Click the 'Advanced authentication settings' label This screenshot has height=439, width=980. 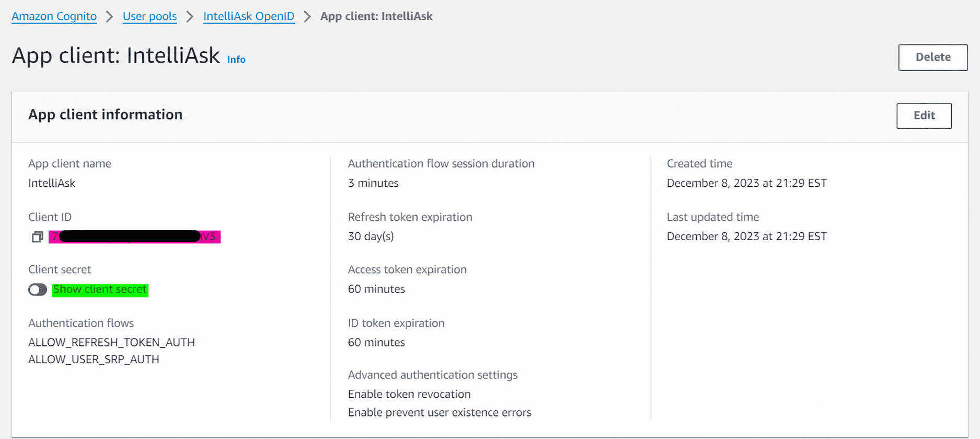click(433, 375)
